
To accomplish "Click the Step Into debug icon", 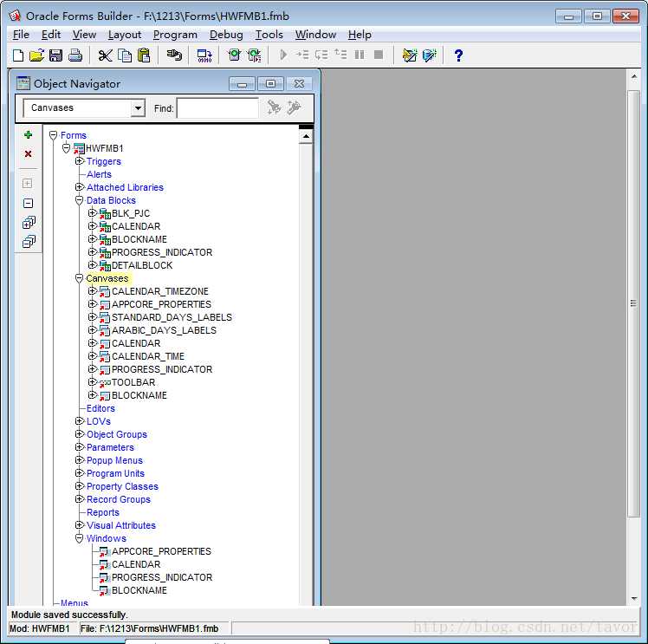I will pyautogui.click(x=302, y=55).
